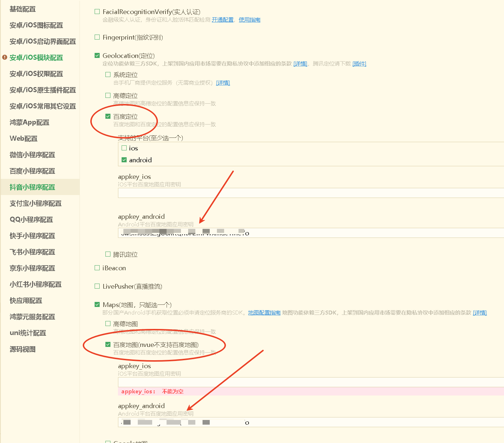This screenshot has height=443, width=504.
Task: Focus 百度定位 appkey_android input field
Action: tap(311, 233)
